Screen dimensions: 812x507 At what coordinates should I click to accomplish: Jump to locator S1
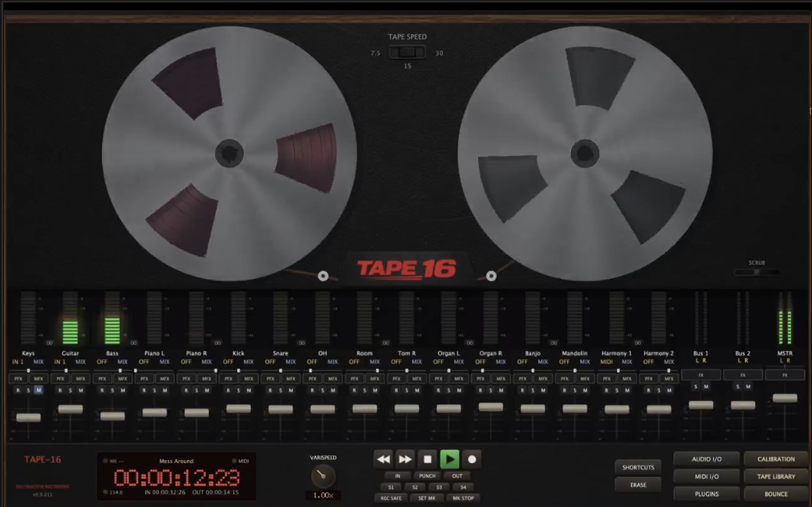point(391,487)
